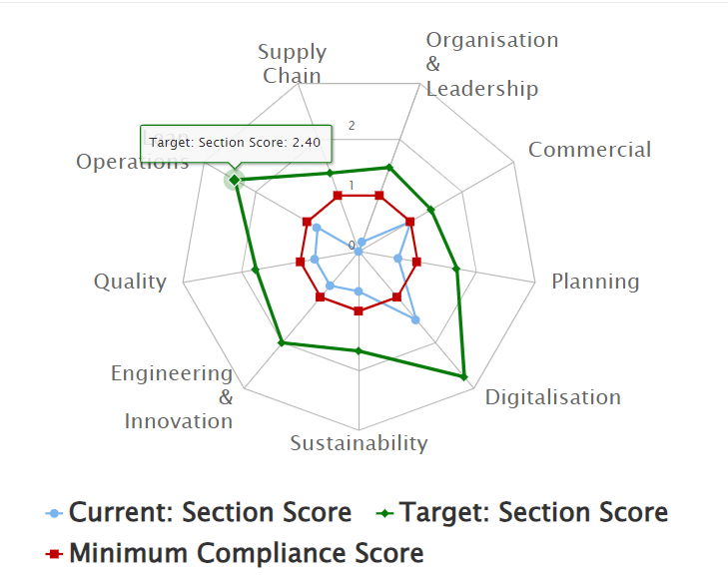Click the Digitalisation axis label
Viewport: 728px width, 587px height.
tap(553, 397)
